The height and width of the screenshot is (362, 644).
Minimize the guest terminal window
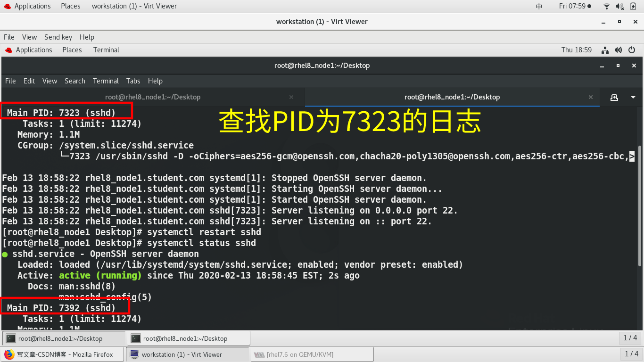point(603,66)
